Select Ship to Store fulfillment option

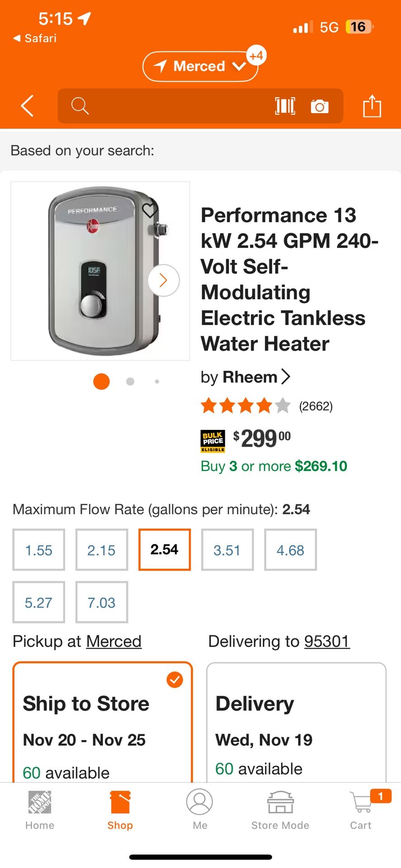(x=103, y=723)
